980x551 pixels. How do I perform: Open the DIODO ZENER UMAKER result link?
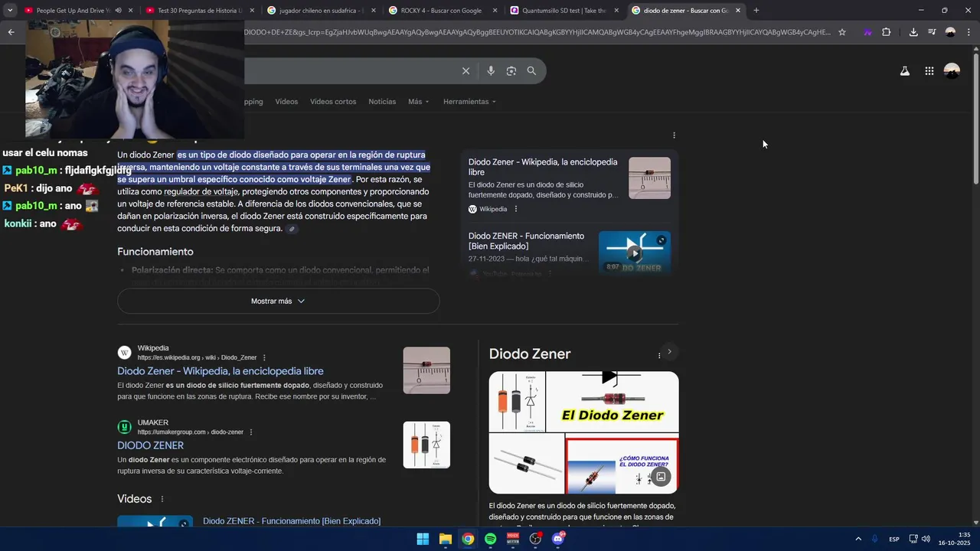150,445
